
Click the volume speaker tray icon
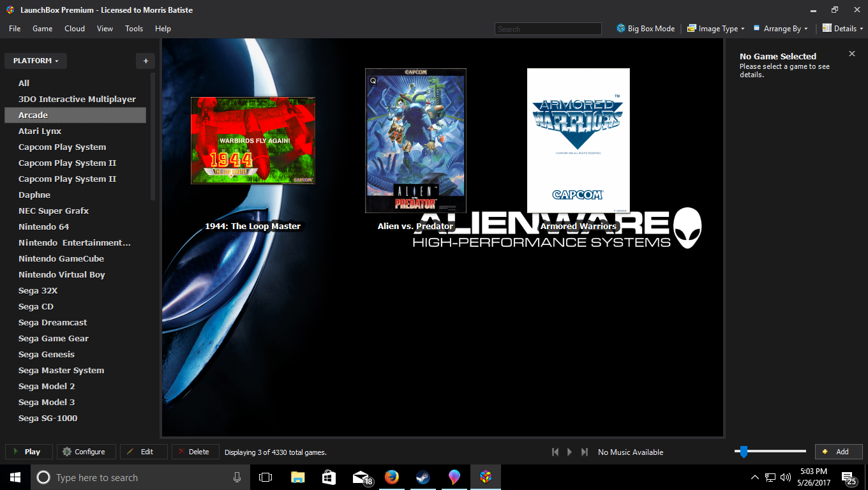pos(786,477)
